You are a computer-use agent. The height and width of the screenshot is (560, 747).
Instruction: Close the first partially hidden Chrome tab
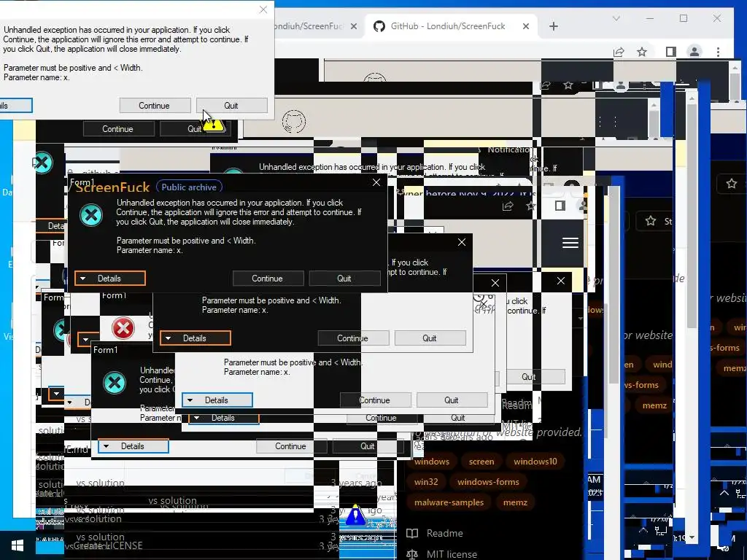coord(354,27)
